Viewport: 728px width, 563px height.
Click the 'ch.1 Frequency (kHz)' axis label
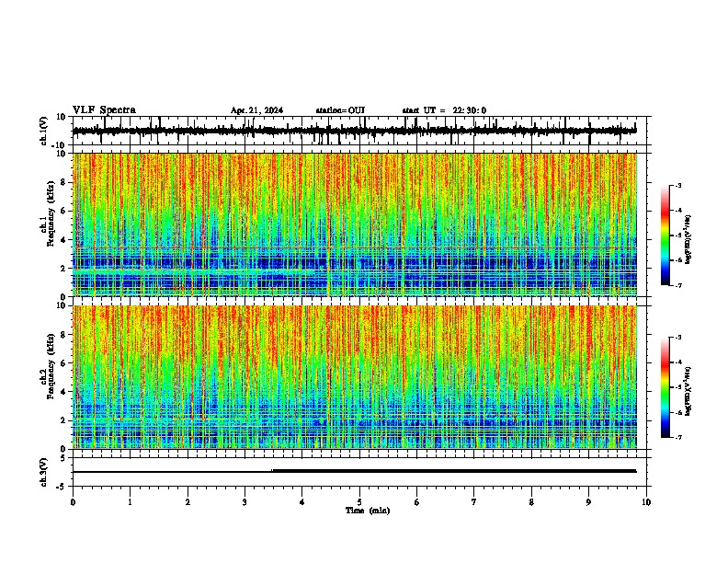[48, 214]
